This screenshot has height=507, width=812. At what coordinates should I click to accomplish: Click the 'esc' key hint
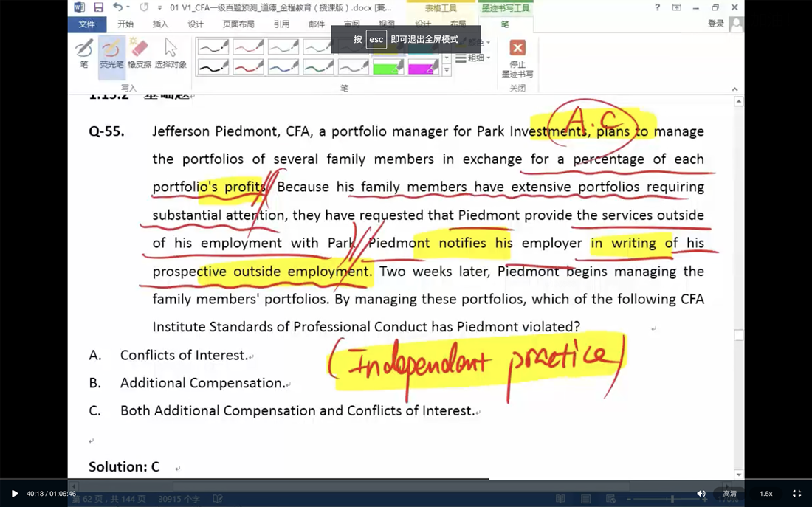point(376,39)
